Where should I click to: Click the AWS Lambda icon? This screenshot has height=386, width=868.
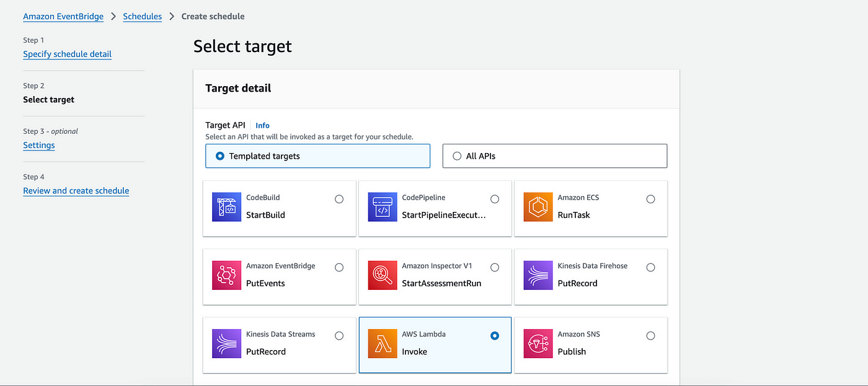pyautogui.click(x=382, y=343)
